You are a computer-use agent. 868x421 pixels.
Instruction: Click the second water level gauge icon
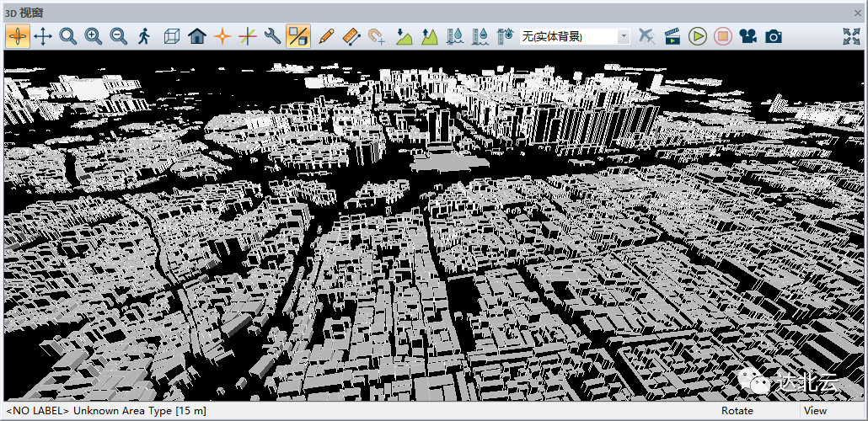480,36
